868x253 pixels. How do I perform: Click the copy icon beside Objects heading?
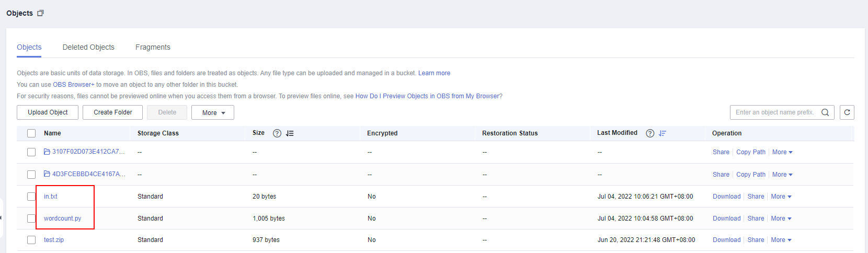pos(40,13)
